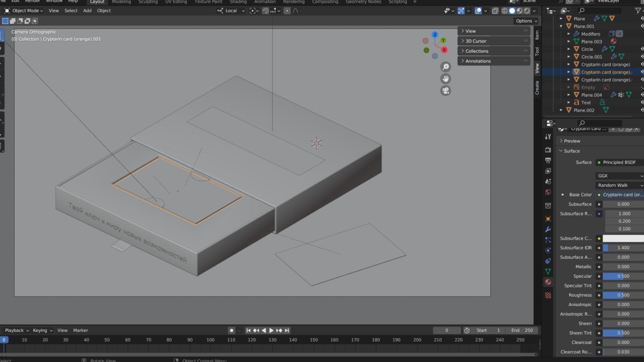Open the Random Walk subsurface dropdown
This screenshot has height=362, width=644.
click(x=620, y=185)
